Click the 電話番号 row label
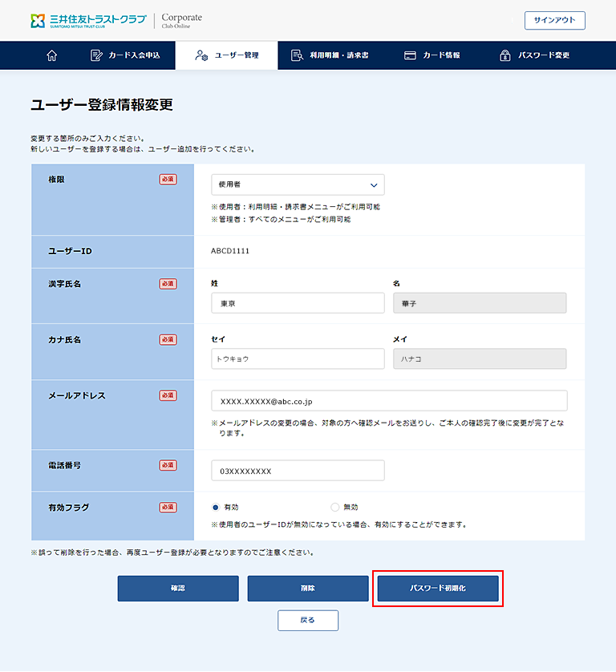 pyautogui.click(x=64, y=465)
